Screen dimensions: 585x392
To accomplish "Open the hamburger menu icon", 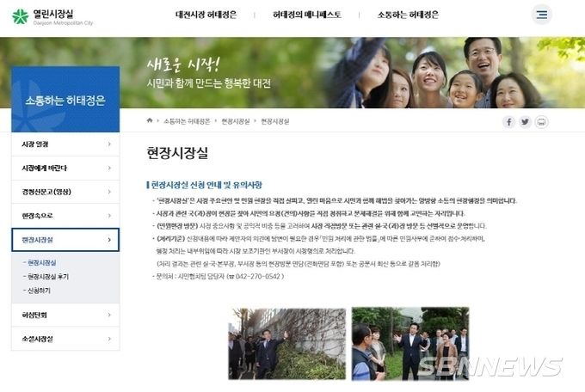I will [541, 15].
